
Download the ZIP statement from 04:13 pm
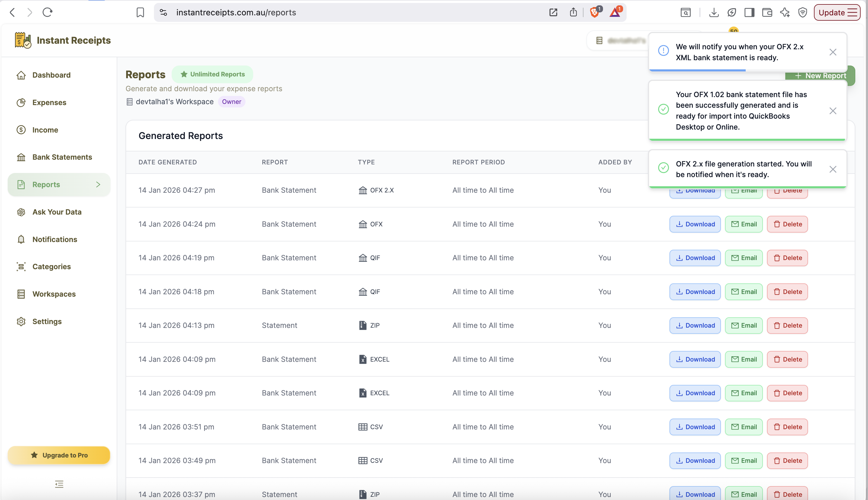tap(695, 326)
